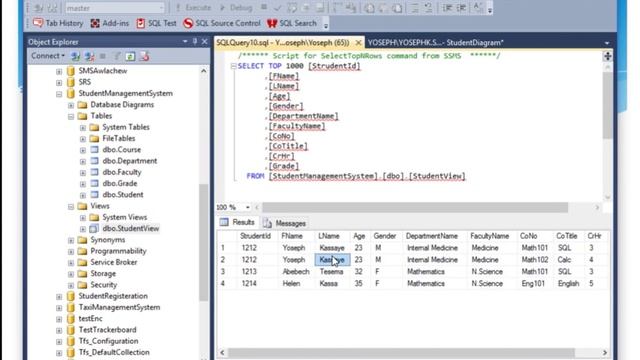The image size is (640, 360).
Task: Select the Tfs_Configuration database
Action: (109, 341)
